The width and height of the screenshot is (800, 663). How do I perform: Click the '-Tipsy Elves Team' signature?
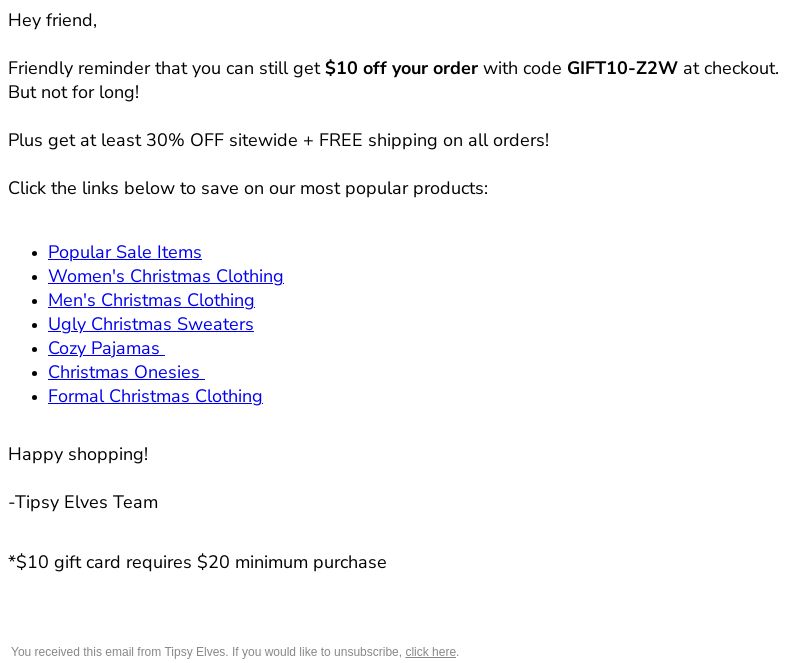(x=83, y=502)
